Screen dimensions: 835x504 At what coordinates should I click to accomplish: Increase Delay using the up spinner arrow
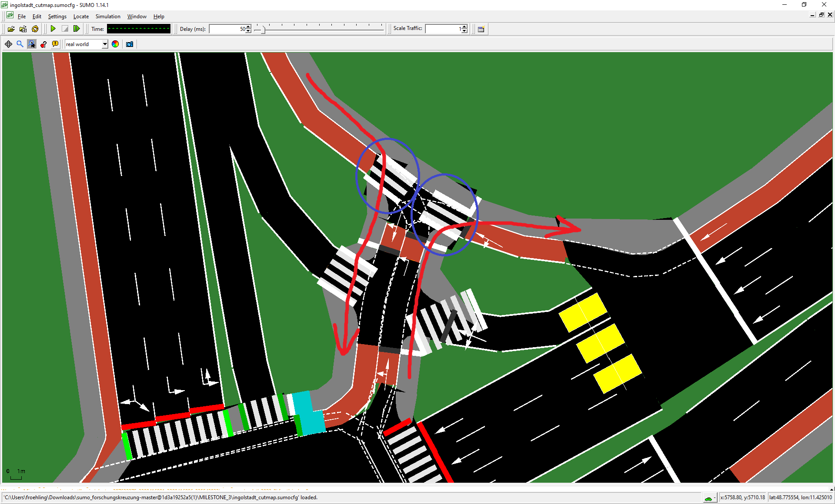(247, 27)
